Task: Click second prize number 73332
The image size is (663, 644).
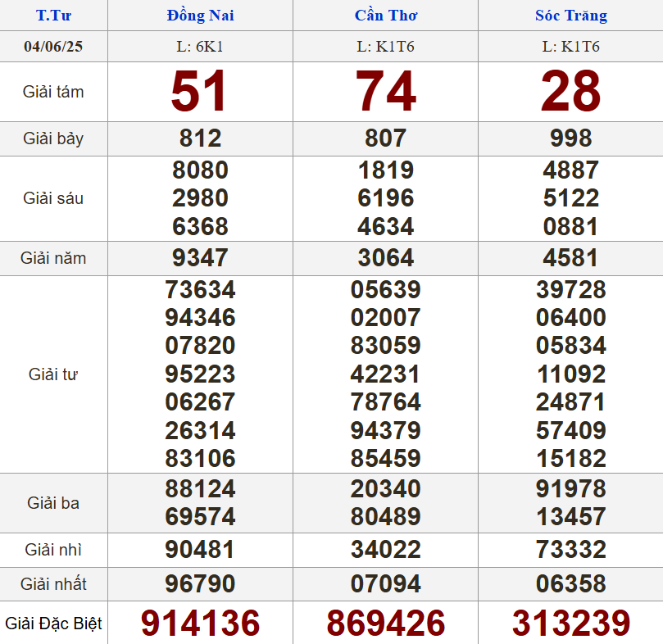Action: coord(570,550)
